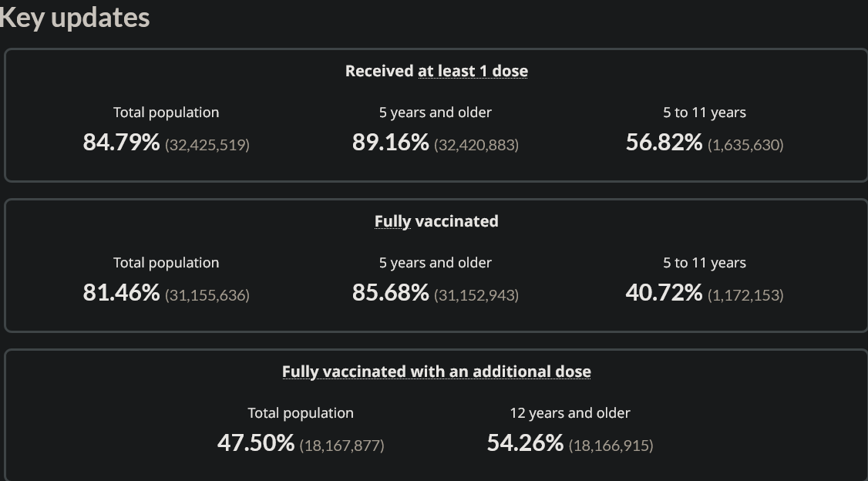Viewport: 868px width, 481px height.
Task: Select the 81.46% fully vaccinated figure
Action: click(x=121, y=293)
